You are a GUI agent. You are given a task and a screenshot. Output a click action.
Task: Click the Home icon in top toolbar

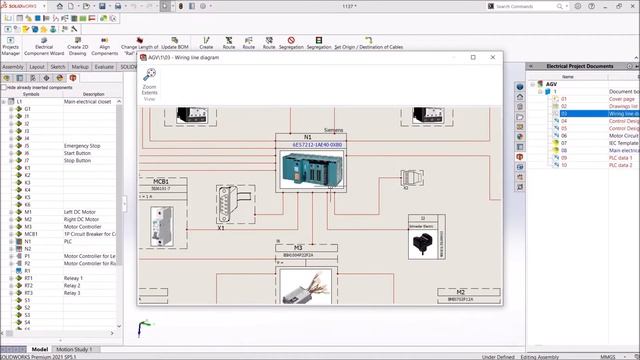pos(60,6)
